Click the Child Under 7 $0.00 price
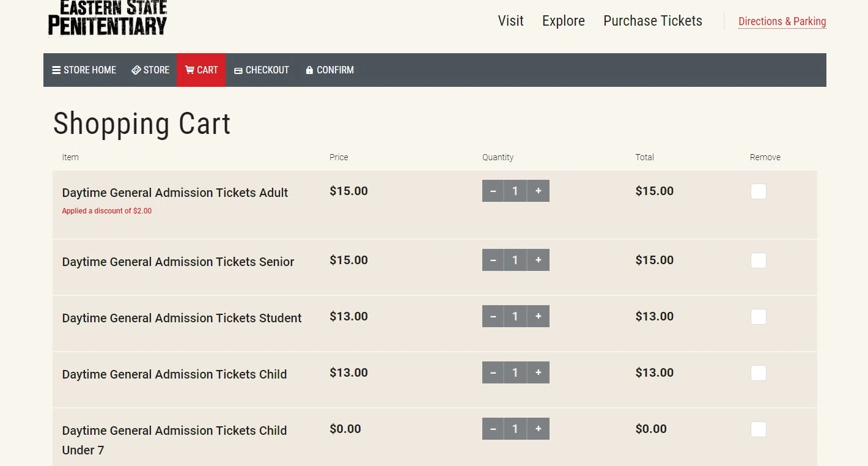 345,429
